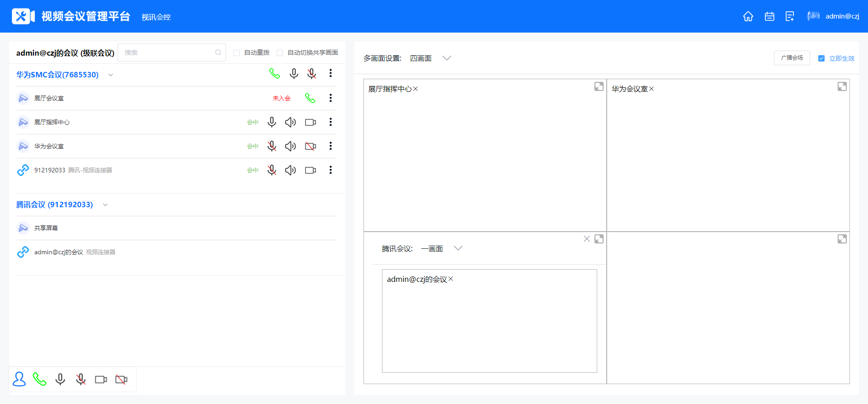Image resolution: width=868 pixels, height=404 pixels.
Task: Toggle camera for 912192033 腾讯-视频连接器
Action: tap(311, 170)
